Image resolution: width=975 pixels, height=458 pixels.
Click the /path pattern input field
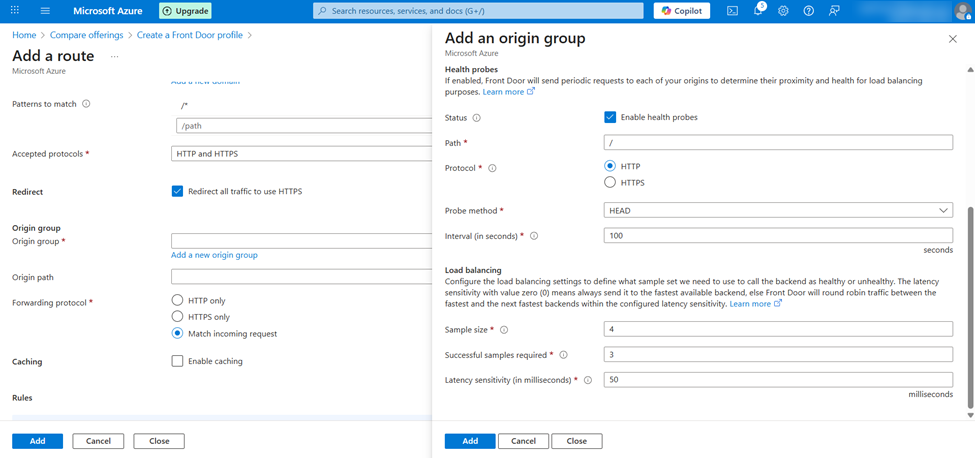click(303, 126)
